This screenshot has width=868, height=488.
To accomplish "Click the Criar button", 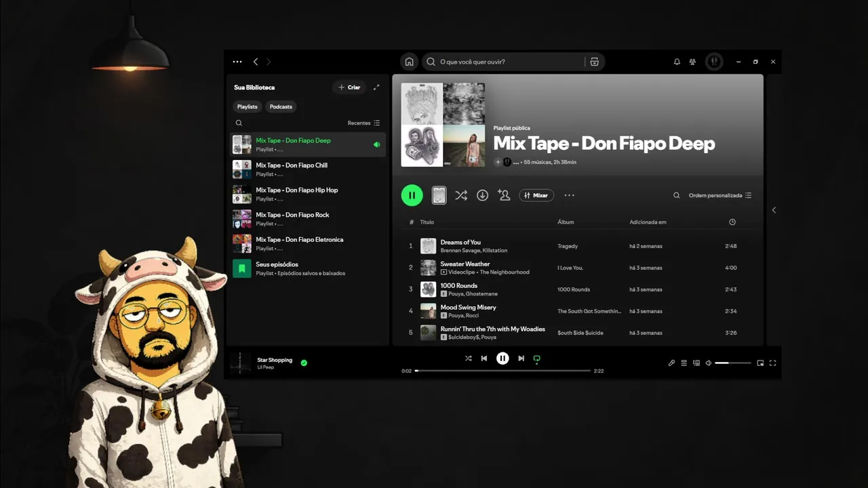I will tap(349, 87).
